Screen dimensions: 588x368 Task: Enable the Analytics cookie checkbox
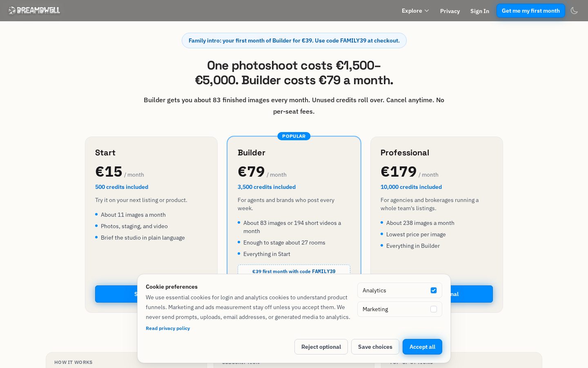tap(434, 290)
